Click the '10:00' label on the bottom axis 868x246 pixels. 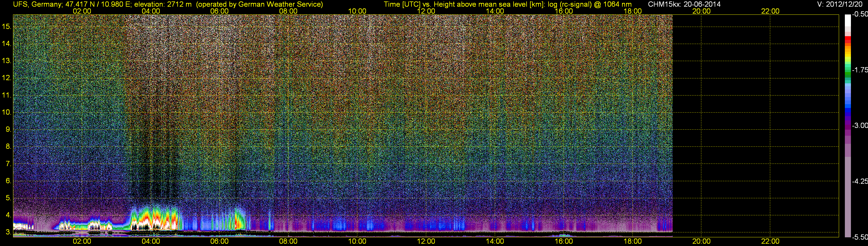[357, 241]
